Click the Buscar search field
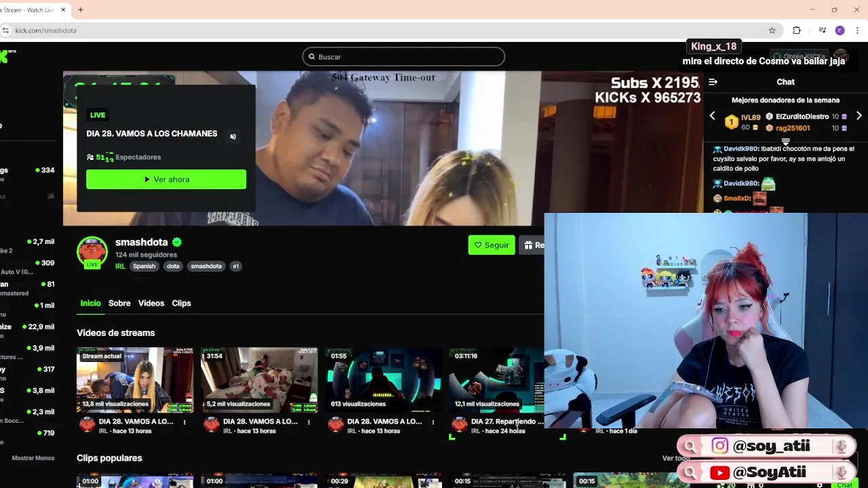Screen dimensions: 868x488 pyautogui.click(x=403, y=57)
